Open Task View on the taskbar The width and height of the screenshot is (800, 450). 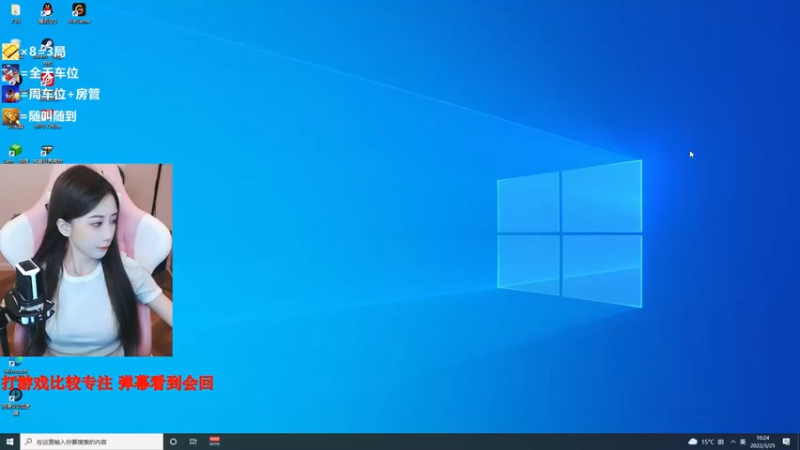click(x=193, y=442)
